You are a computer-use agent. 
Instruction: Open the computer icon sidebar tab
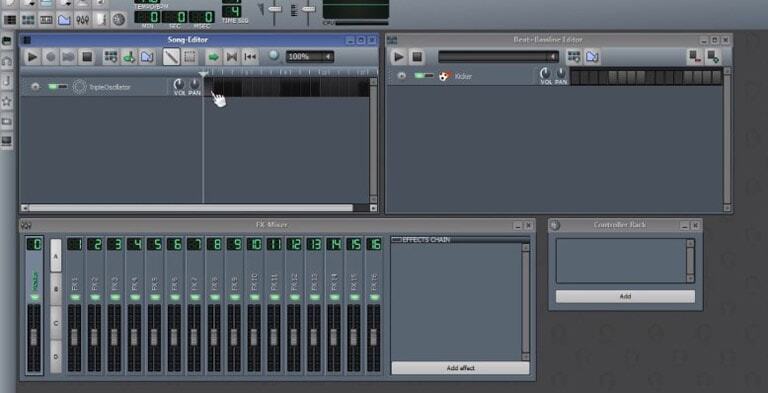point(7,142)
